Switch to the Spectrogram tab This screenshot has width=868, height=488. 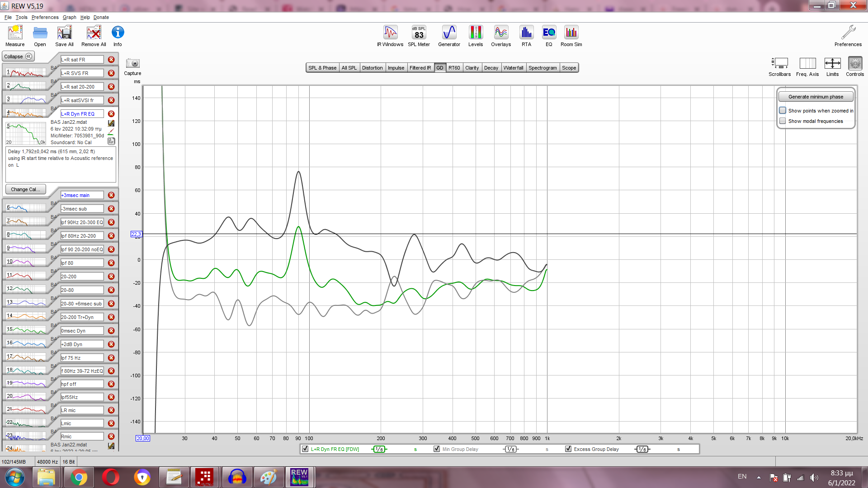542,68
